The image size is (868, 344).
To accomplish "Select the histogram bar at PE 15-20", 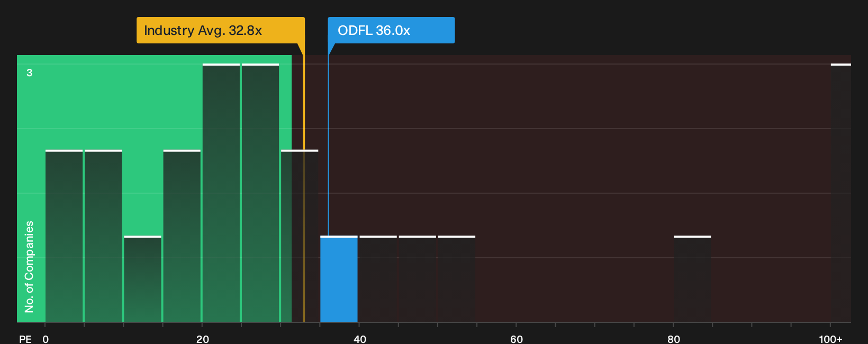I will [182, 236].
